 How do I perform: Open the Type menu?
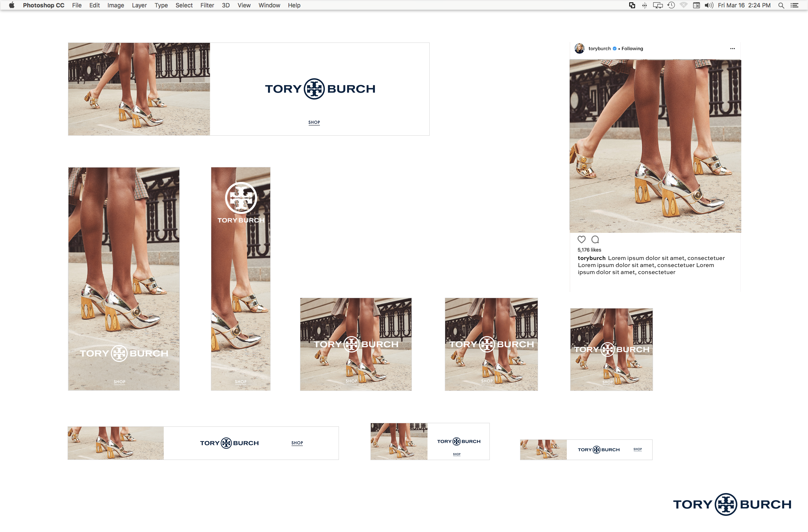161,5
